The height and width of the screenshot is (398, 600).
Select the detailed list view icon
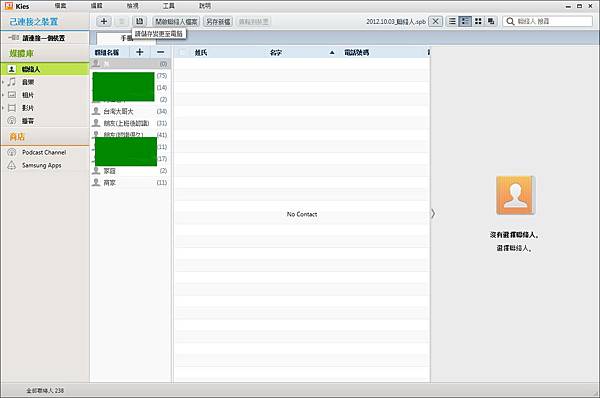[x=465, y=21]
